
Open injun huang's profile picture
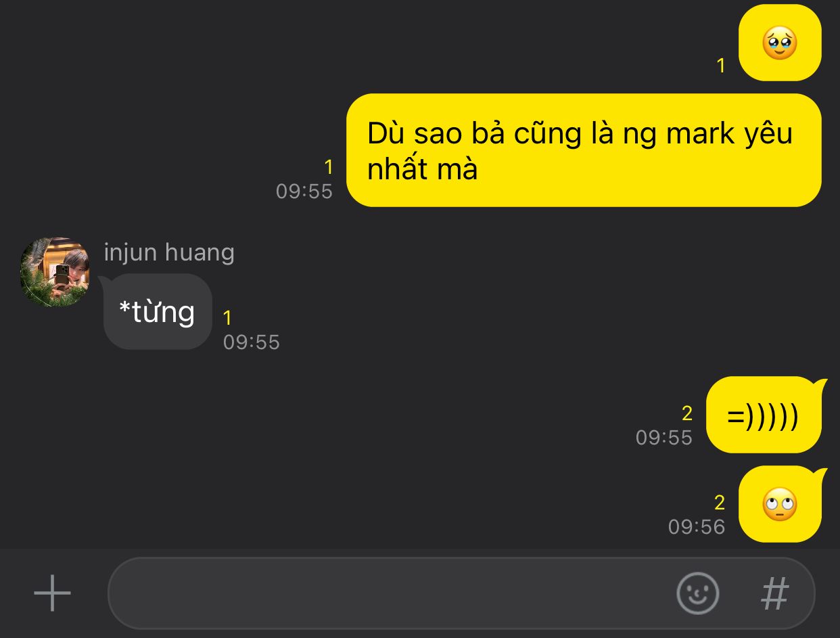(x=55, y=272)
